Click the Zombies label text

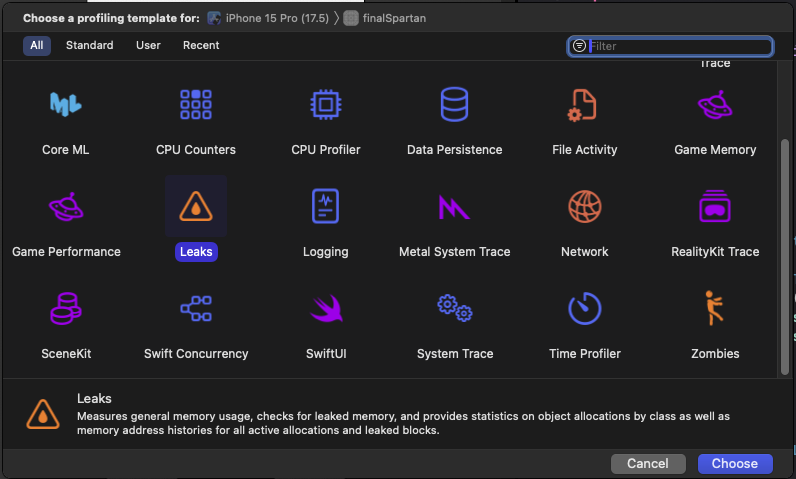click(x=715, y=354)
